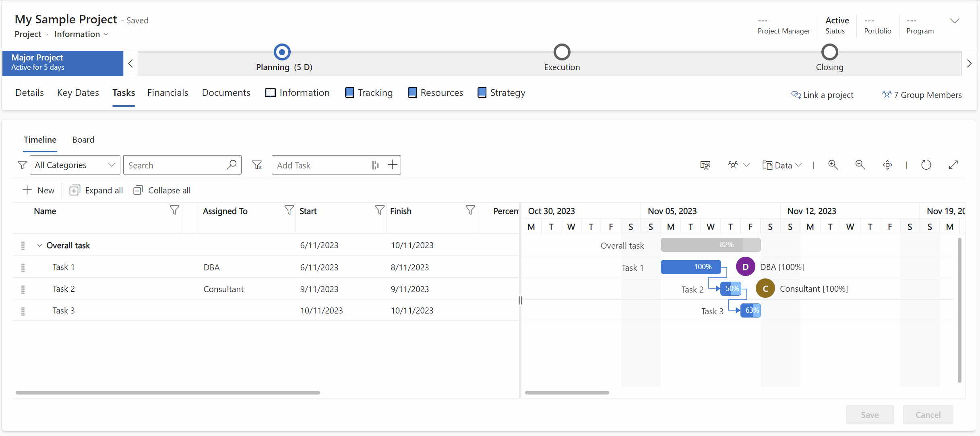Click the filter funnel beside All Categories
Screen dimensions: 980x436
(x=22, y=165)
